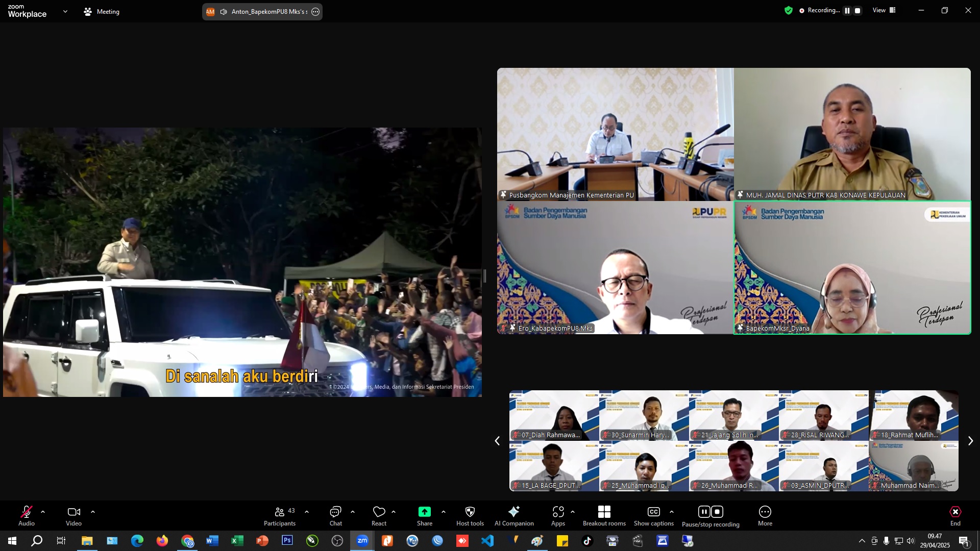Open Windows Start menu
The width and height of the screenshot is (980, 551).
point(12,541)
